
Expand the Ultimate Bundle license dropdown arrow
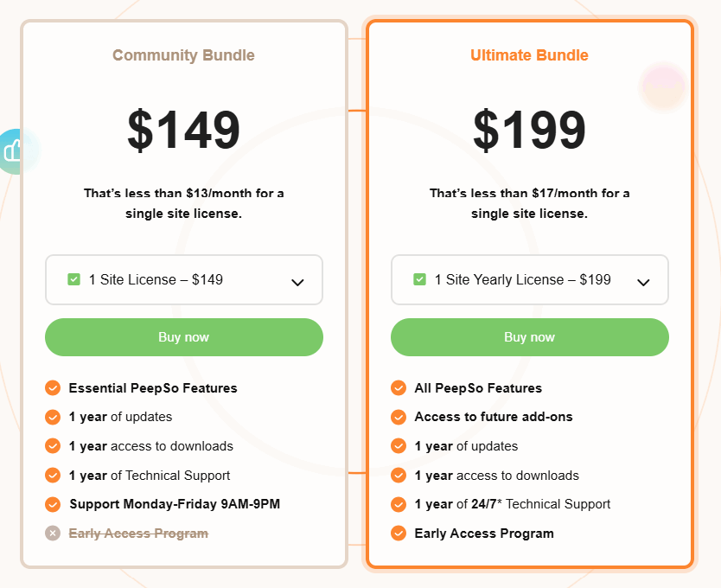point(643,283)
